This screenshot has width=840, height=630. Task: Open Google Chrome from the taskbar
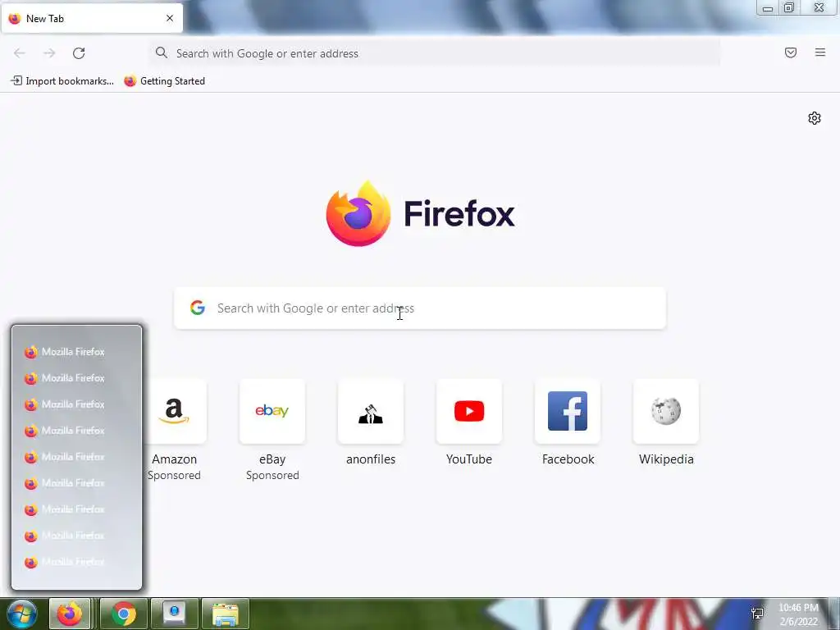tap(124, 614)
